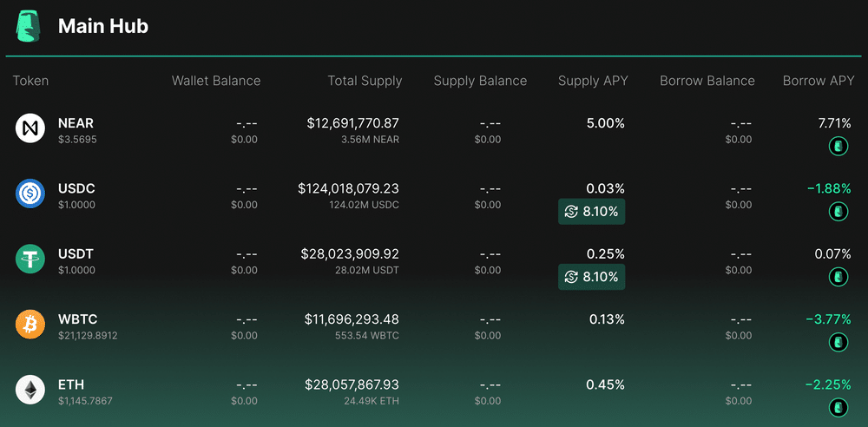This screenshot has height=427, width=868.
Task: Click the reward icon under USDC Borrow APY
Action: click(838, 212)
